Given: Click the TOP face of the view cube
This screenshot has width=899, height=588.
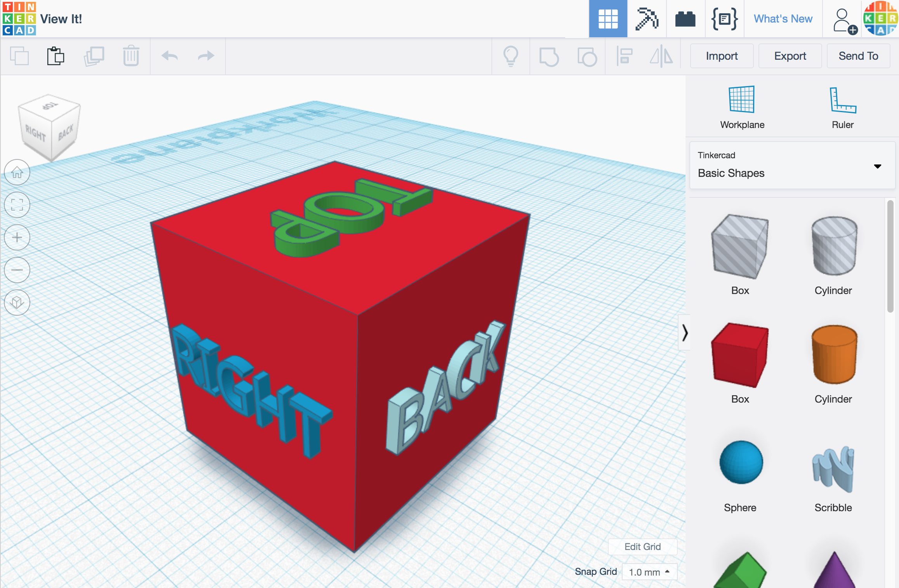Looking at the screenshot, I should point(50,106).
